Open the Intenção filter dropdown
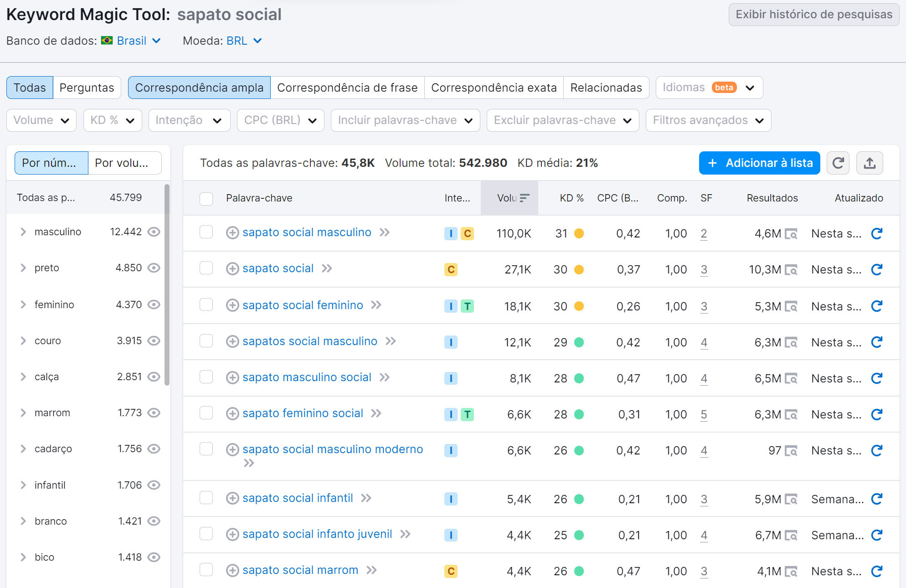Viewport: 906px width, 588px height. tap(189, 120)
